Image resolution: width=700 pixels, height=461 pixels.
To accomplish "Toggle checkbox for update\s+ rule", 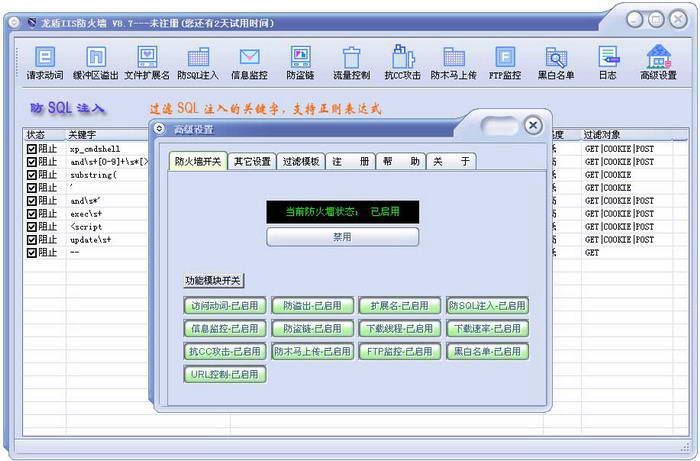I will (x=31, y=240).
